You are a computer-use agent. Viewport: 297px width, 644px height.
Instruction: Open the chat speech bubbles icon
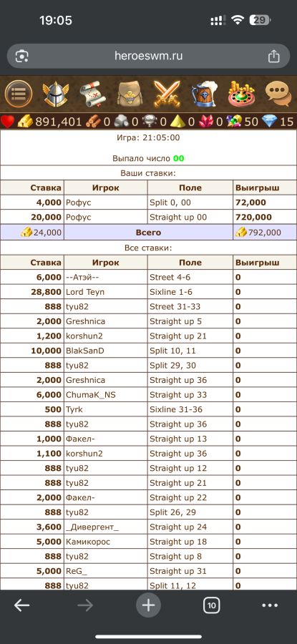point(278,94)
